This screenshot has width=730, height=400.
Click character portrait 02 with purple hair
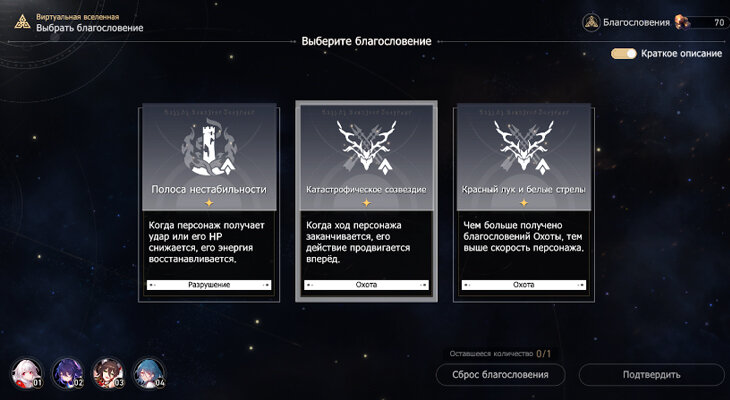tap(68, 373)
